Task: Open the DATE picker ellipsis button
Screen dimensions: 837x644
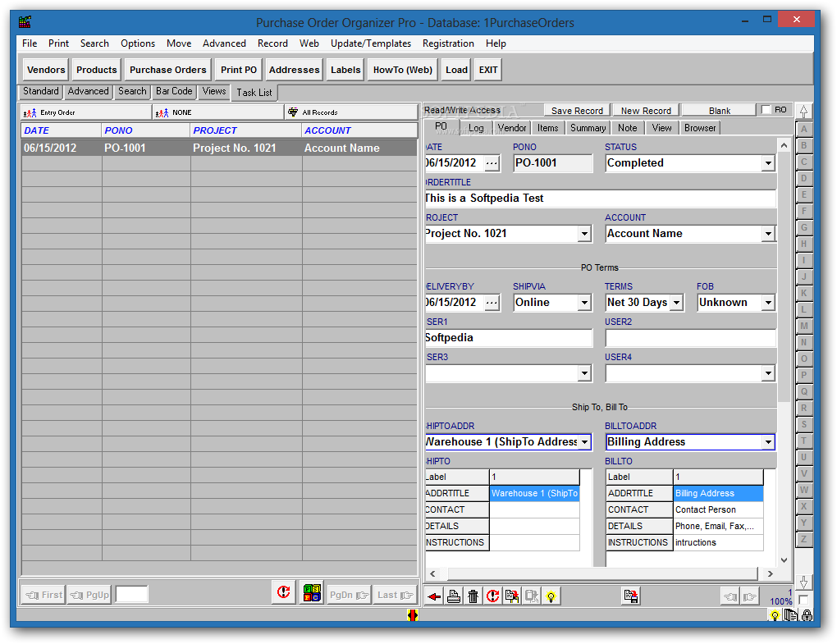Action: pyautogui.click(x=492, y=163)
